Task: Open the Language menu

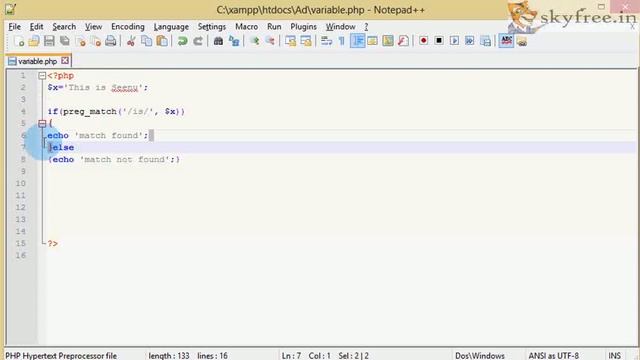Action: pyautogui.click(x=171, y=27)
